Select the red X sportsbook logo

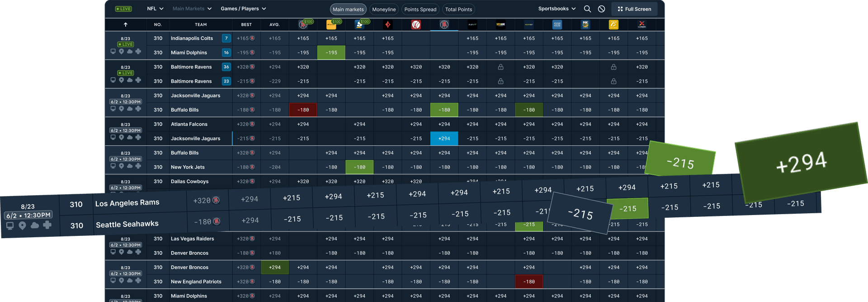click(642, 24)
